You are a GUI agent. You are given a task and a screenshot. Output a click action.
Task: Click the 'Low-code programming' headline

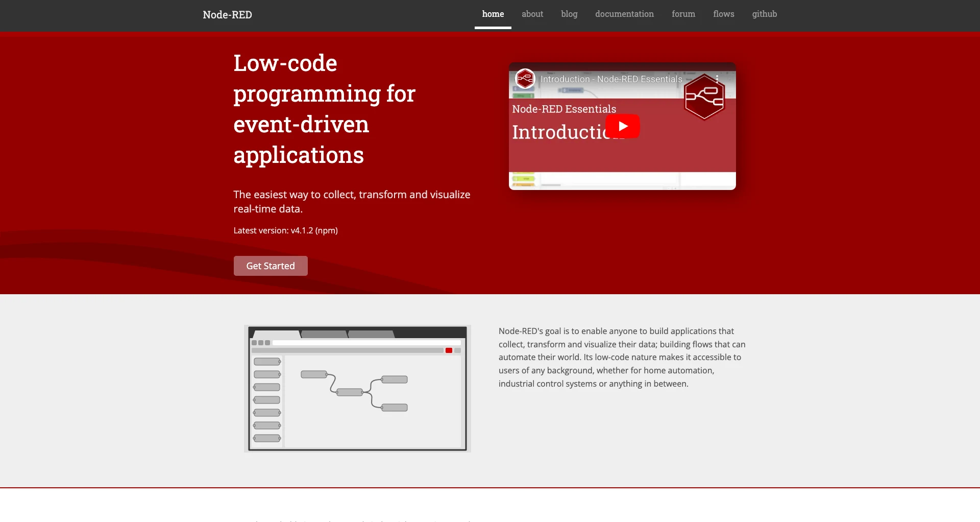[325, 109]
